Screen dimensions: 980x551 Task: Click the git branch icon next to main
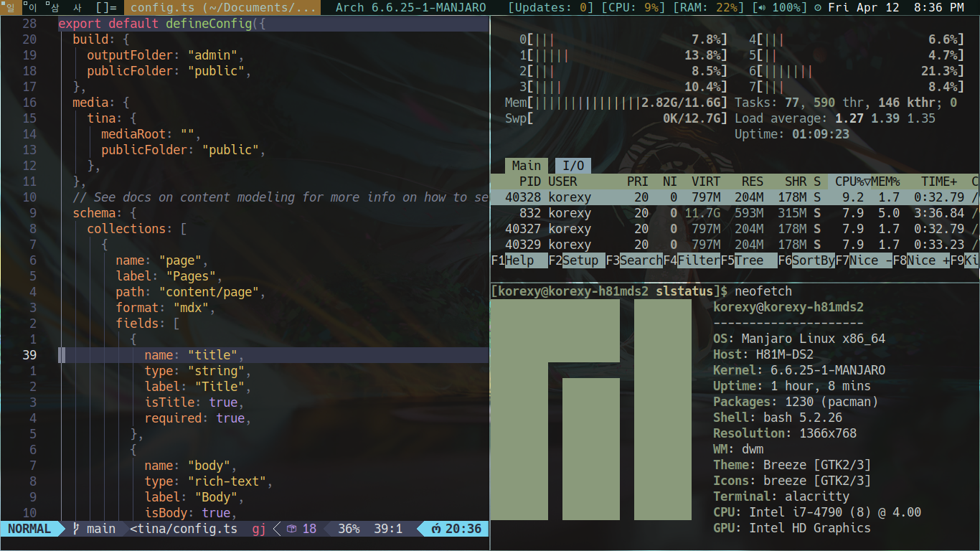pyautogui.click(x=76, y=529)
